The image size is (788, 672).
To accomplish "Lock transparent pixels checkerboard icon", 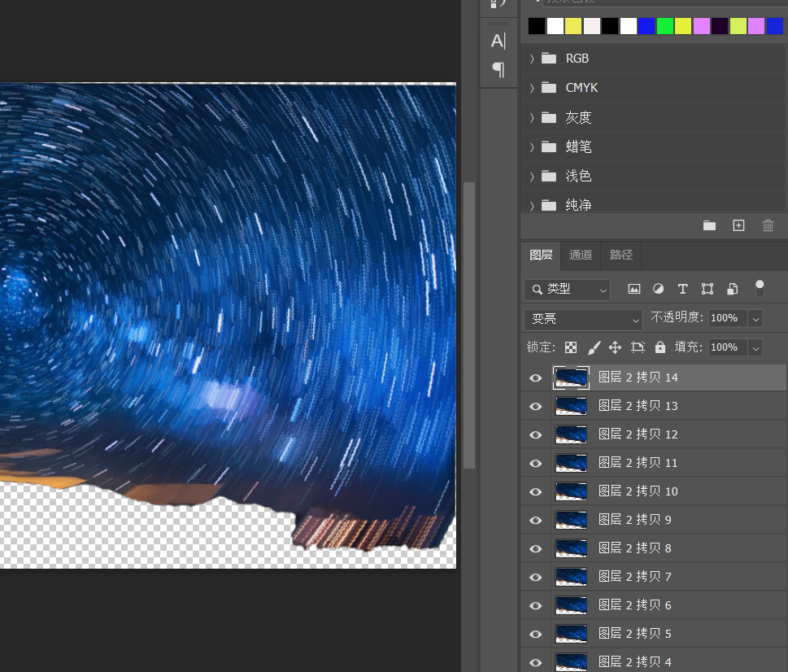I will [x=572, y=347].
